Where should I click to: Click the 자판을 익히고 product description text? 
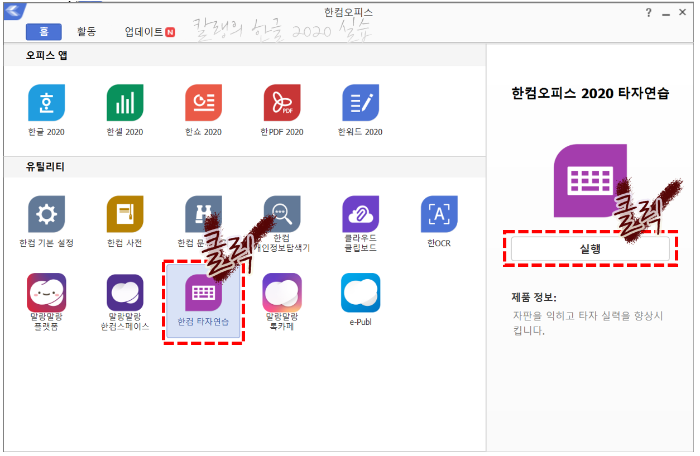click(588, 323)
